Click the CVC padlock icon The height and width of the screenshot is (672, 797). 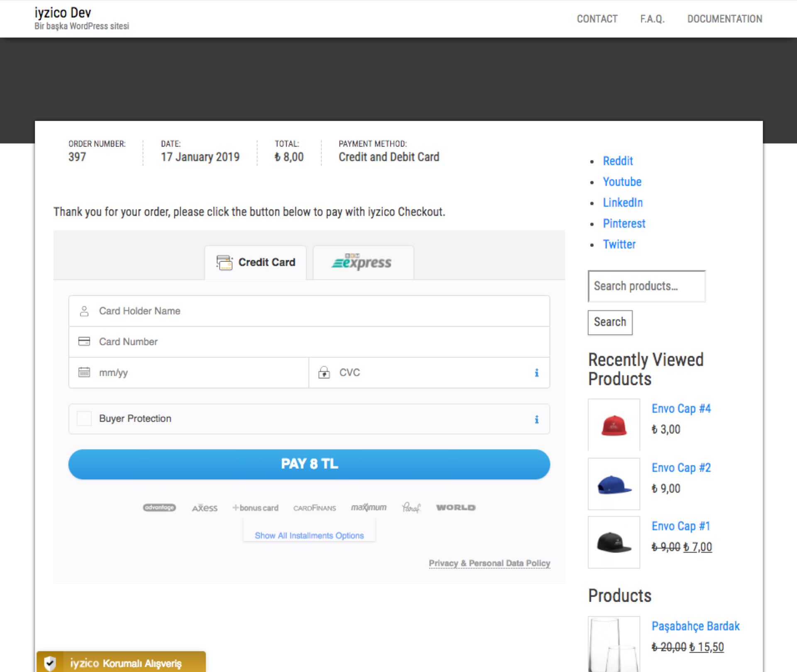[324, 372]
